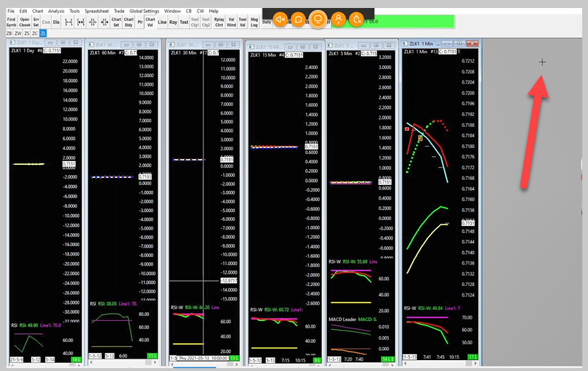Select the Line drawing tool
588x371 pixels.
162,22
